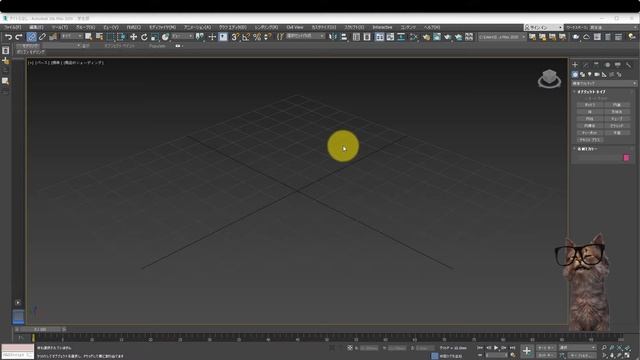Open the Hierarchy panel tab icon
Image resolution: width=640 pixels, height=360 pixels.
point(596,65)
